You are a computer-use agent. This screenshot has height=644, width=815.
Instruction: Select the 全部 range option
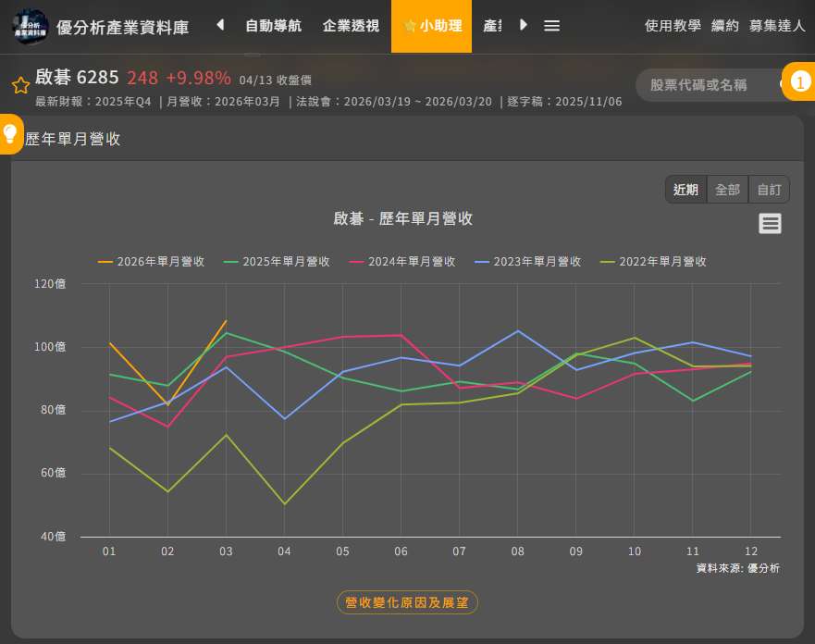pos(727,190)
